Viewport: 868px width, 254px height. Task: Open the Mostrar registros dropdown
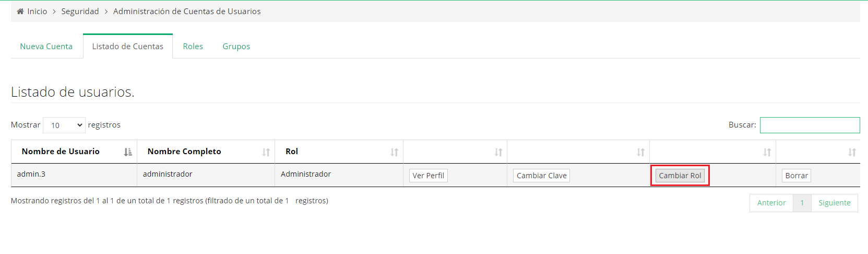(x=64, y=125)
